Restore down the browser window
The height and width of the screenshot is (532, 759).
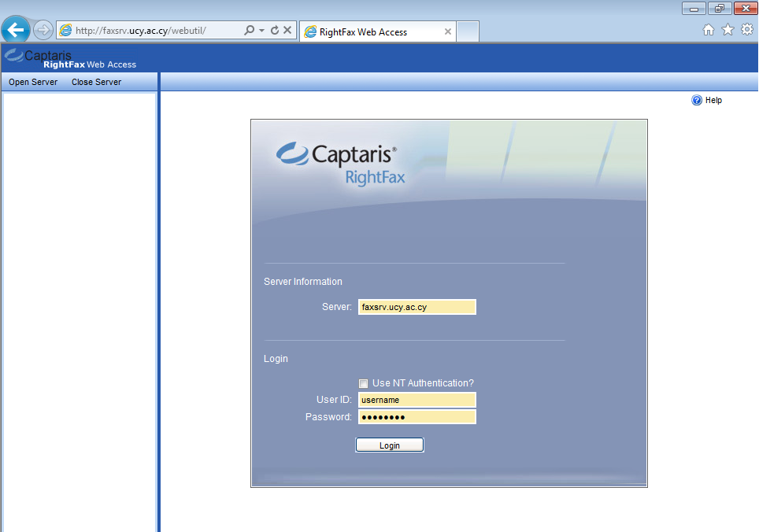720,8
